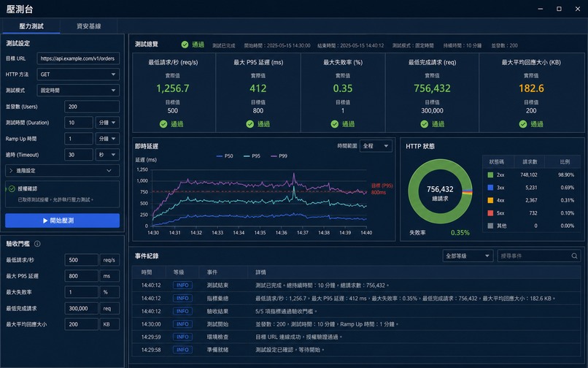Click pass check icon under 最大失敗率 card
Screen dimensions: 588x368
pos(335,124)
